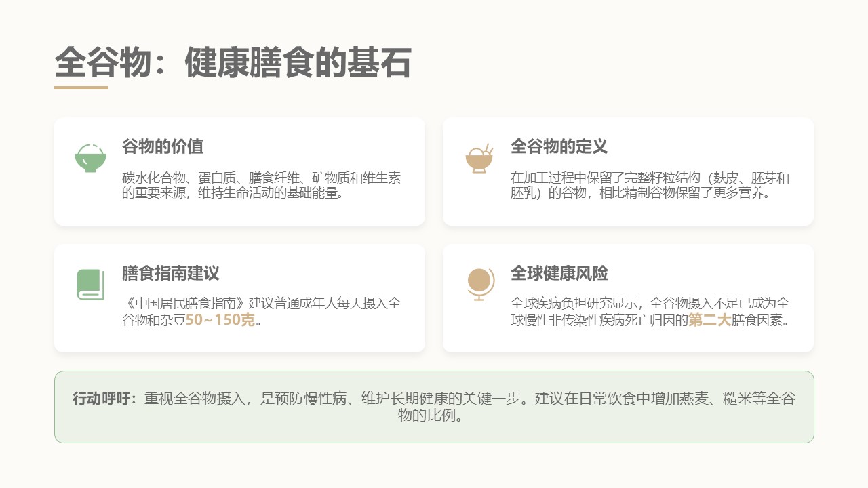Select the 全谷物的定义 heading
This screenshot has width=868, height=488.
point(559,146)
